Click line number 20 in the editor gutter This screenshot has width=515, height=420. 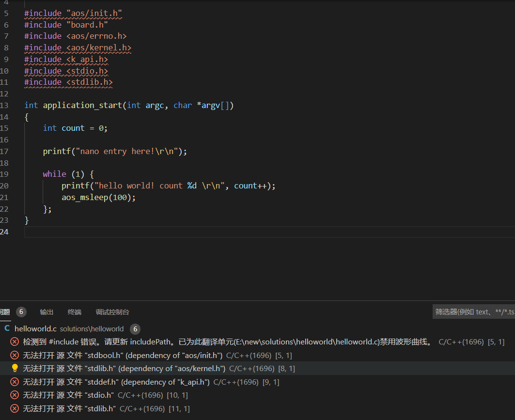tap(6, 186)
